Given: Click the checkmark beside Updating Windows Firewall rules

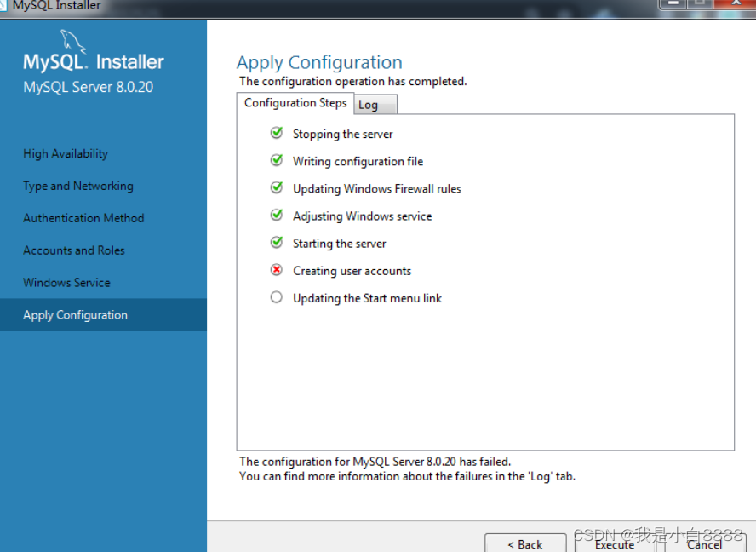Looking at the screenshot, I should [x=276, y=188].
